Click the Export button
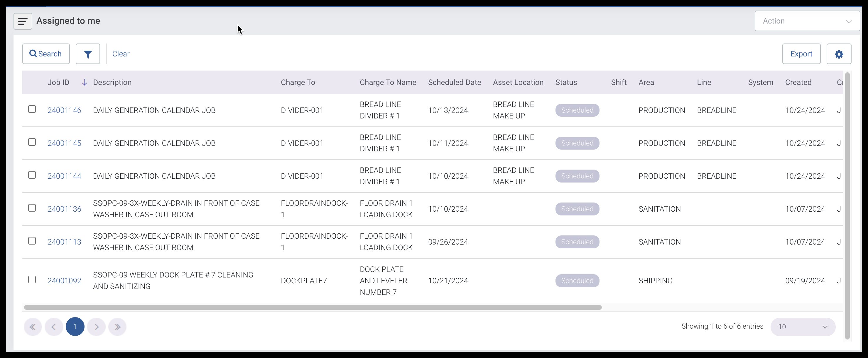The image size is (868, 358). (801, 54)
